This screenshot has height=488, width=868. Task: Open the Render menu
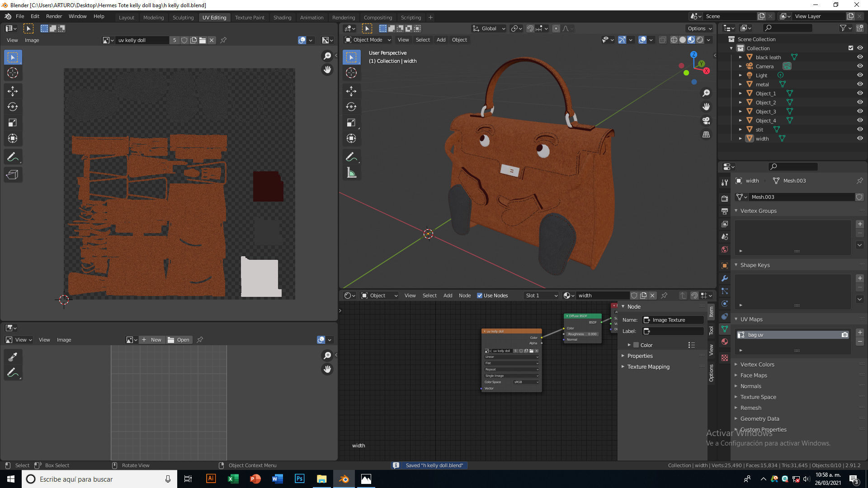pos(54,16)
